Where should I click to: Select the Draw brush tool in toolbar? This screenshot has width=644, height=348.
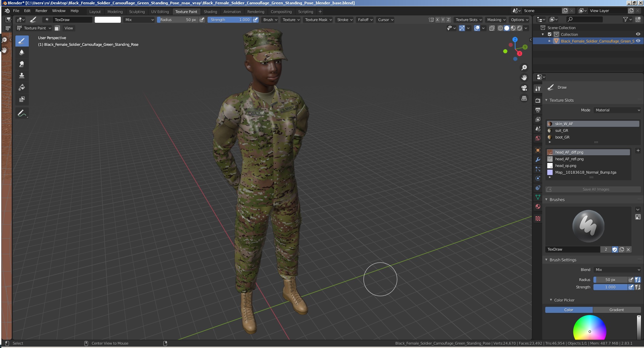(22, 41)
